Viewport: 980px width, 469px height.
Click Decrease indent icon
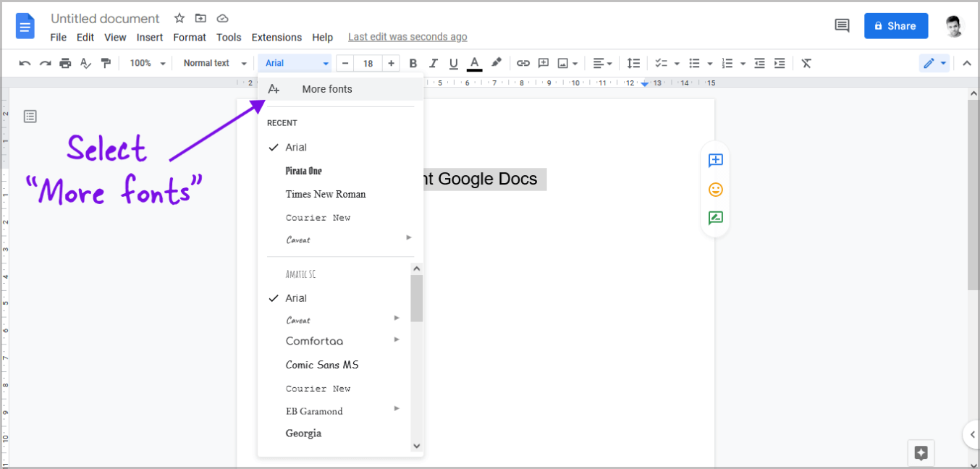tap(759, 64)
